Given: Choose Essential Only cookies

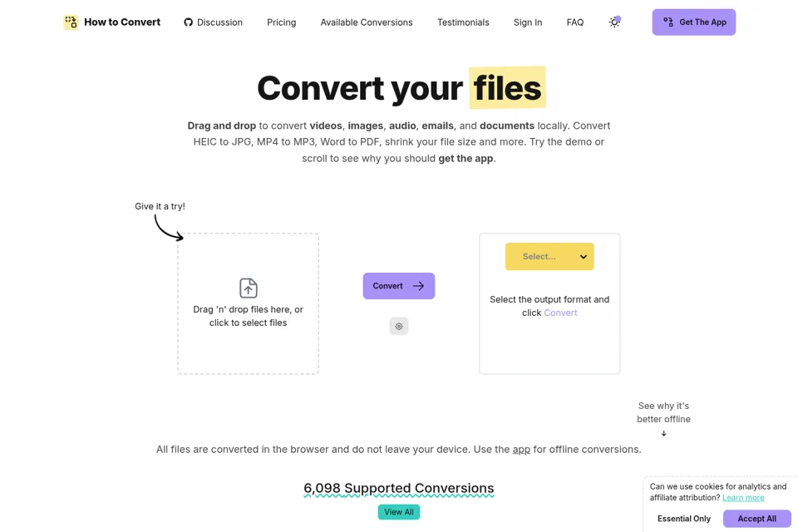Looking at the screenshot, I should pyautogui.click(x=684, y=519).
